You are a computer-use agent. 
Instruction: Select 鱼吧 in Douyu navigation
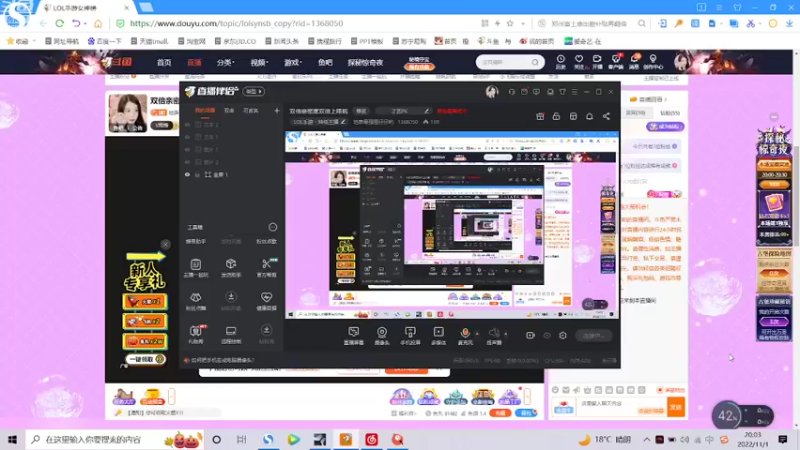tap(325, 62)
